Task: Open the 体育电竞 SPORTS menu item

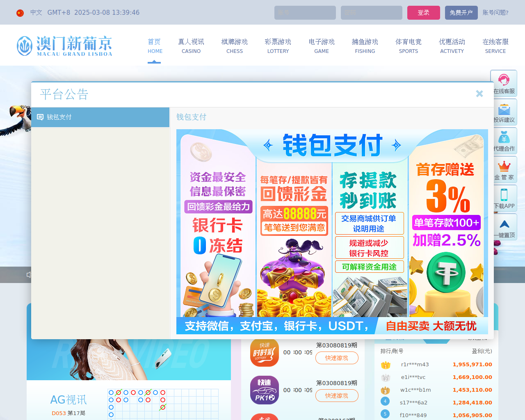Action: (x=409, y=46)
